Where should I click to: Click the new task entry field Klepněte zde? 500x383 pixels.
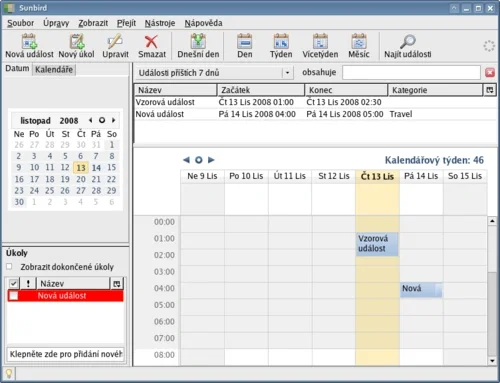[65, 354]
